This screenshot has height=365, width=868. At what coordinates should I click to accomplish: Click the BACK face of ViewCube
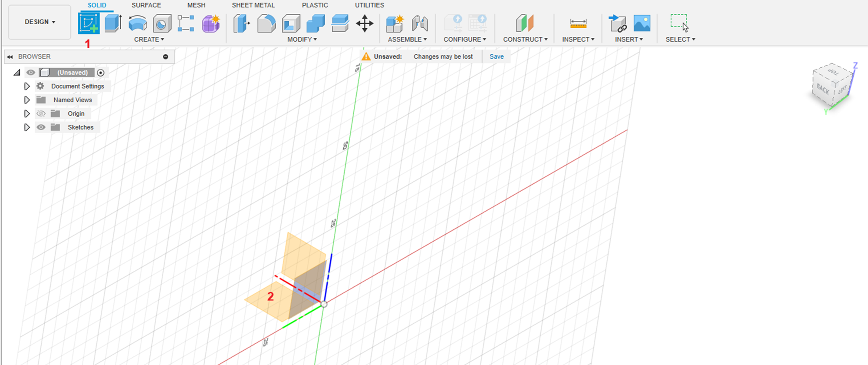point(823,90)
